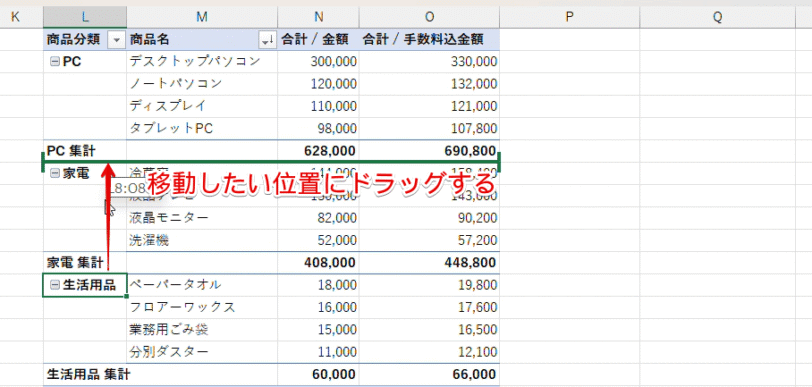Viewport: 812px width, 387px height.
Task: Open the 商品名 sort filter dropdown
Action: point(267,39)
